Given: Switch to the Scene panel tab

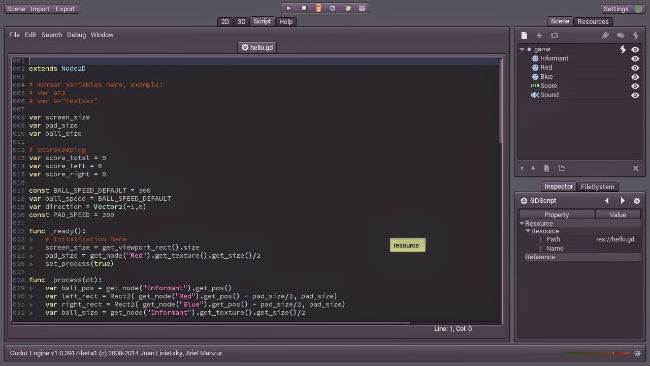Looking at the screenshot, I should click(560, 21).
